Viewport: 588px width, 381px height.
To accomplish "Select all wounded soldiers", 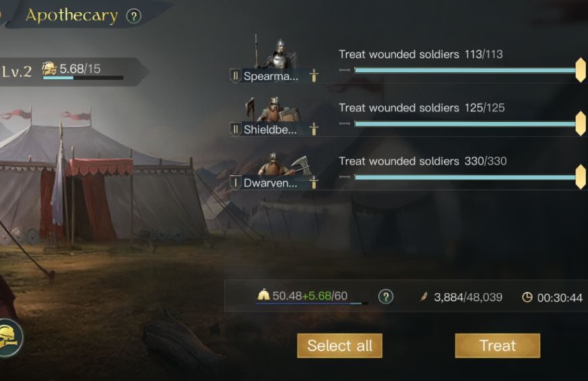I will [x=340, y=346].
